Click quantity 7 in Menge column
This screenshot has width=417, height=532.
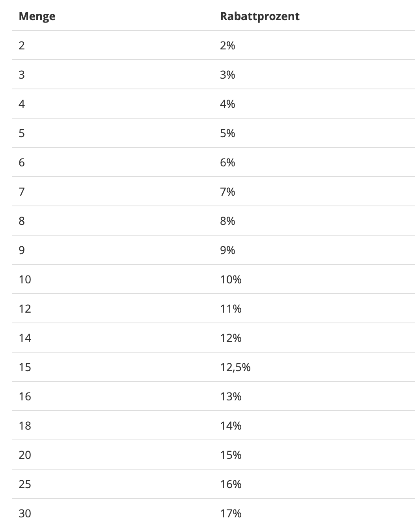pyautogui.click(x=22, y=192)
